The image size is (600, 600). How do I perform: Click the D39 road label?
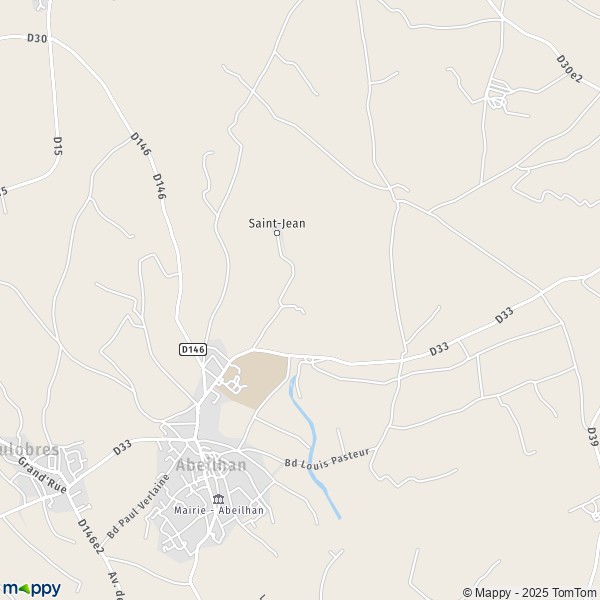tap(592, 437)
